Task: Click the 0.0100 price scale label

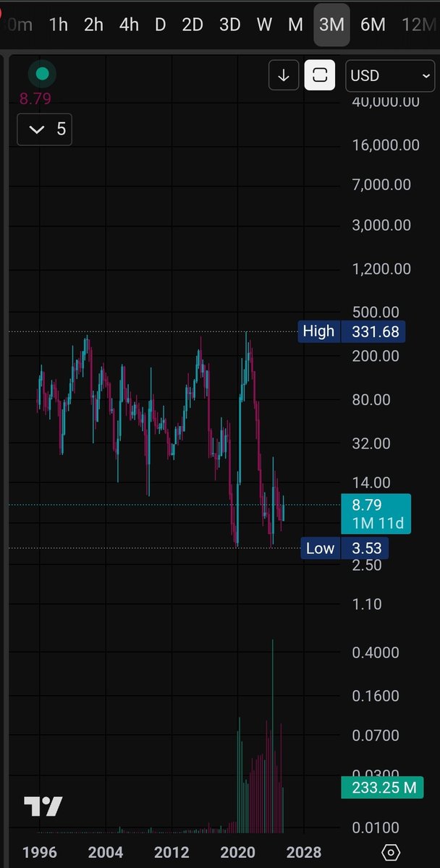Action: [x=376, y=827]
